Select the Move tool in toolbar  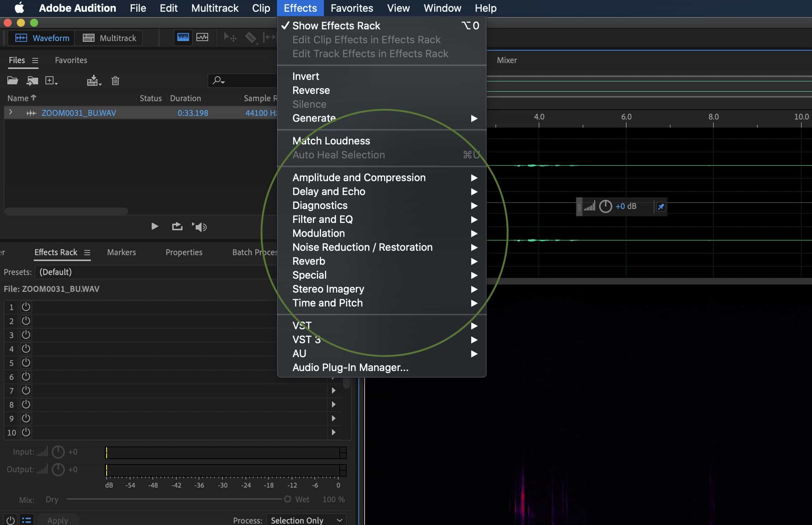tap(230, 37)
